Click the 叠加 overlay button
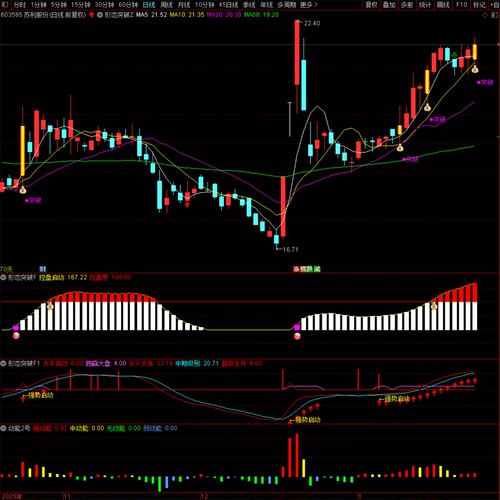This screenshot has width=500, height=500. [x=389, y=5]
